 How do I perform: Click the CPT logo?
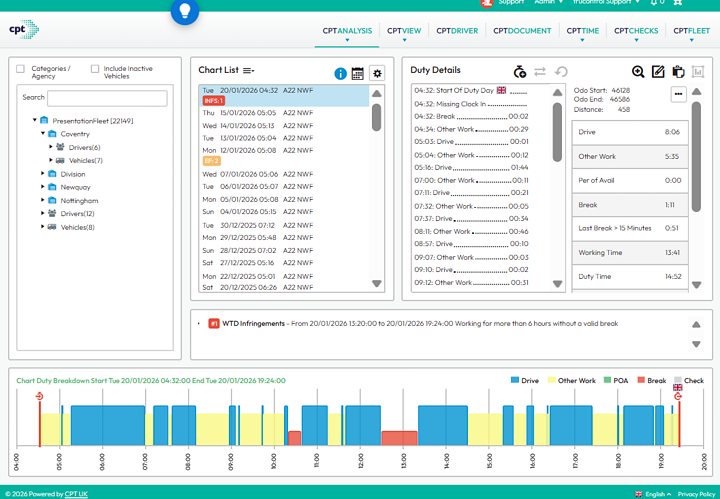[x=24, y=29]
